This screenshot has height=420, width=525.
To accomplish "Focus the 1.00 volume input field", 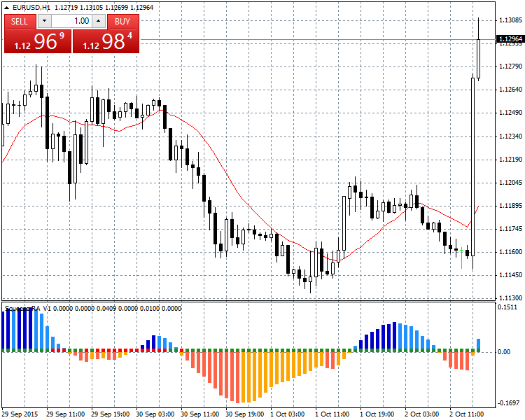I will (71, 21).
